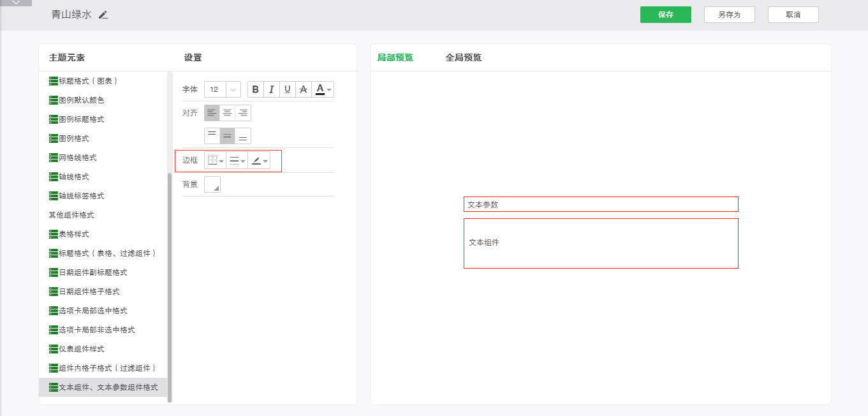Select middle vertical alignment toggle
868x416 pixels.
pyautogui.click(x=227, y=136)
